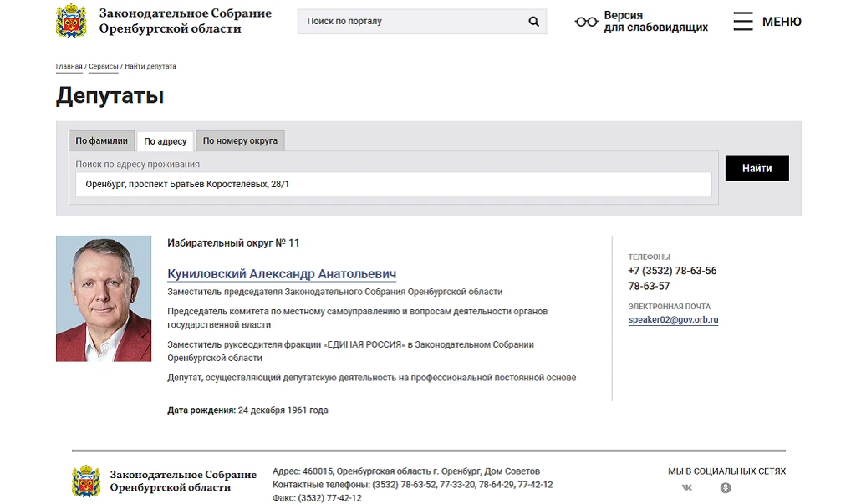Image resolution: width=856 pixels, height=504 pixels.
Task: Open the Сервисы breadcrumb link
Action: [x=103, y=66]
